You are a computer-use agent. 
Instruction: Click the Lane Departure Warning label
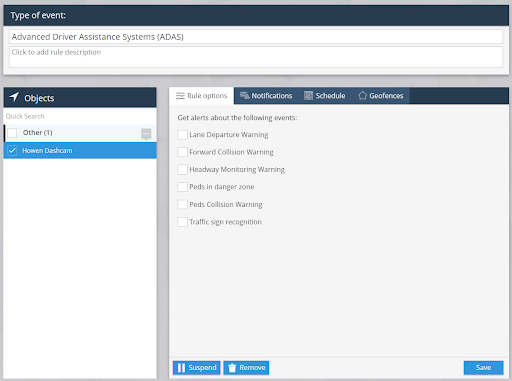pos(229,135)
